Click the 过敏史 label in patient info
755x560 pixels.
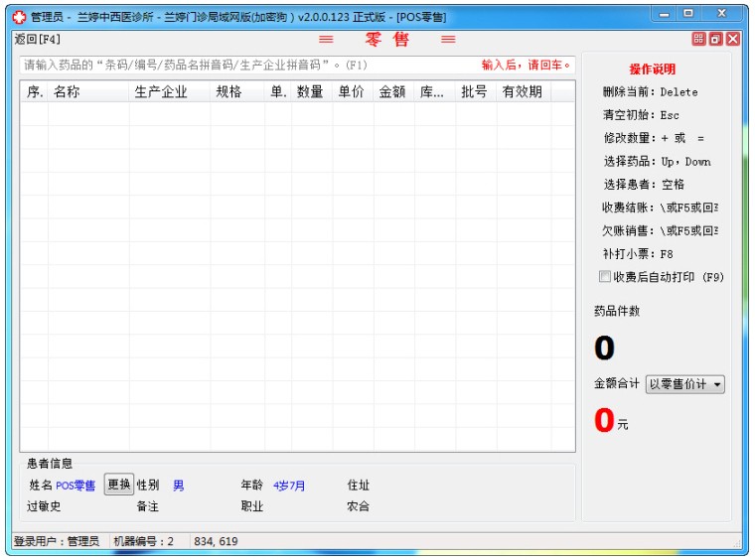(44, 506)
